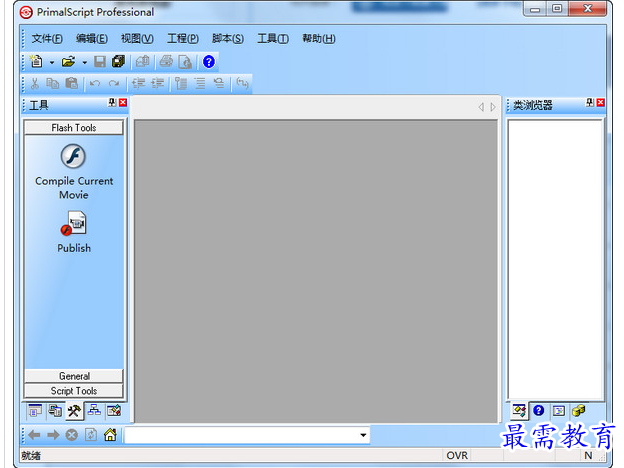This screenshot has width=624, height=468.
Task: Click the Paste clipboard icon
Action: [x=72, y=84]
